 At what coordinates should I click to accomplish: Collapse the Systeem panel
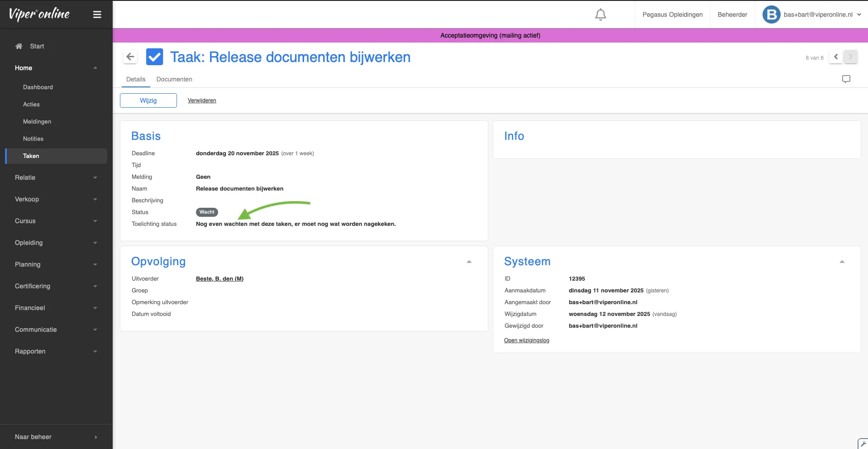click(x=842, y=262)
